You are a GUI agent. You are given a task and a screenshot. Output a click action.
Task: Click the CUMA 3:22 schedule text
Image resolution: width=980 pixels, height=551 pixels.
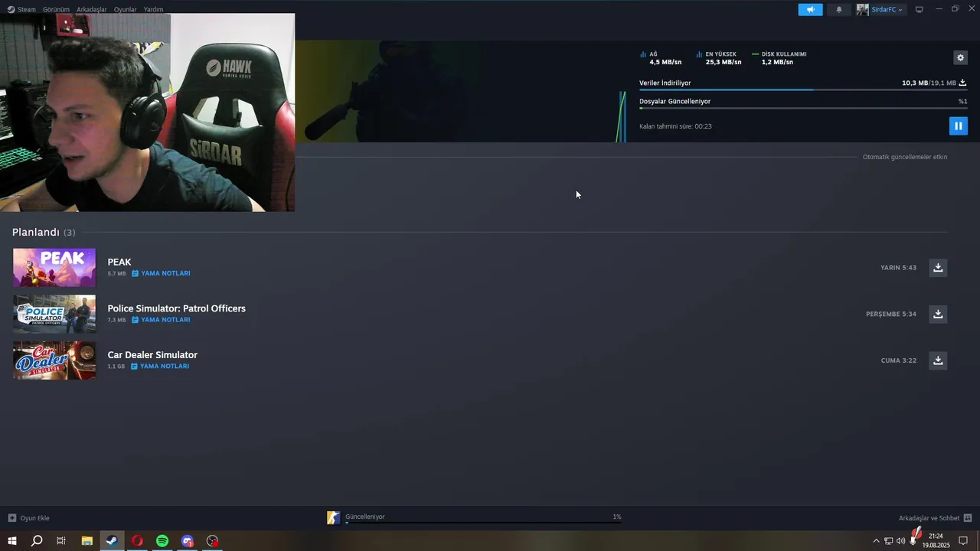899,360
